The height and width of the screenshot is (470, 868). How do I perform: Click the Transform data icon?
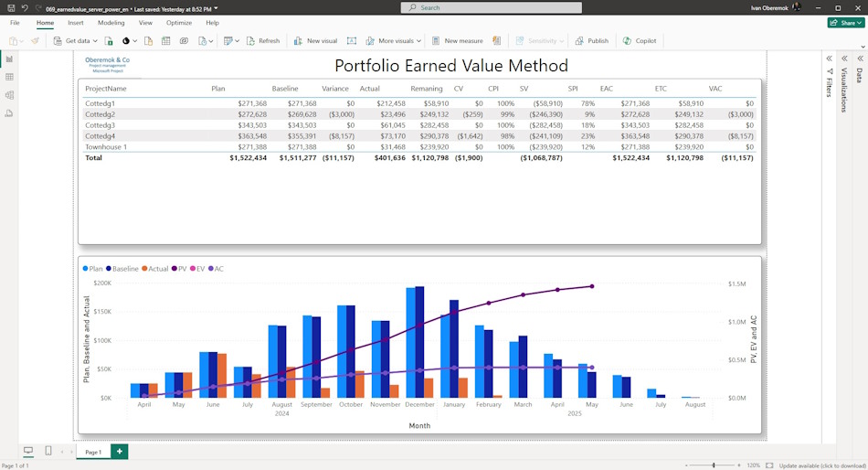tap(228, 40)
